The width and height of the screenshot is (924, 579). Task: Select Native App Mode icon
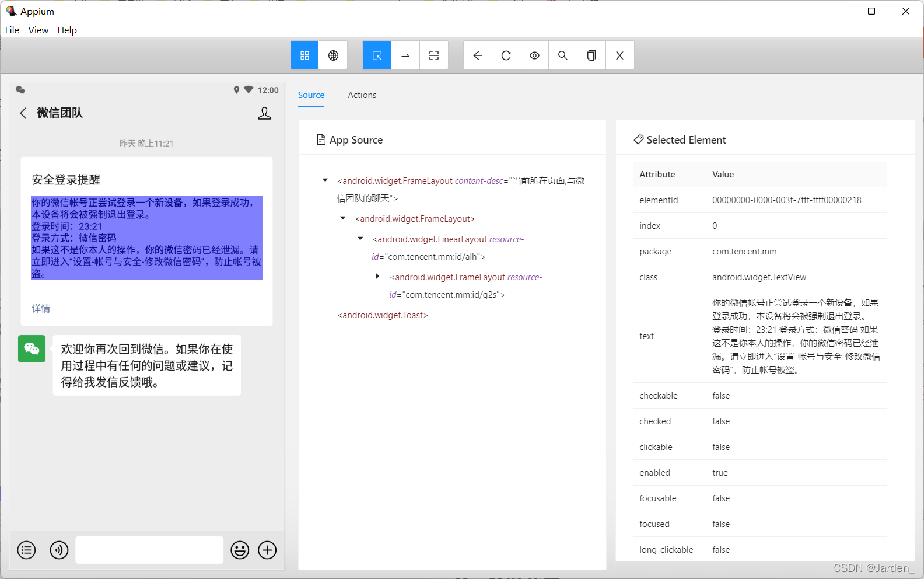304,55
